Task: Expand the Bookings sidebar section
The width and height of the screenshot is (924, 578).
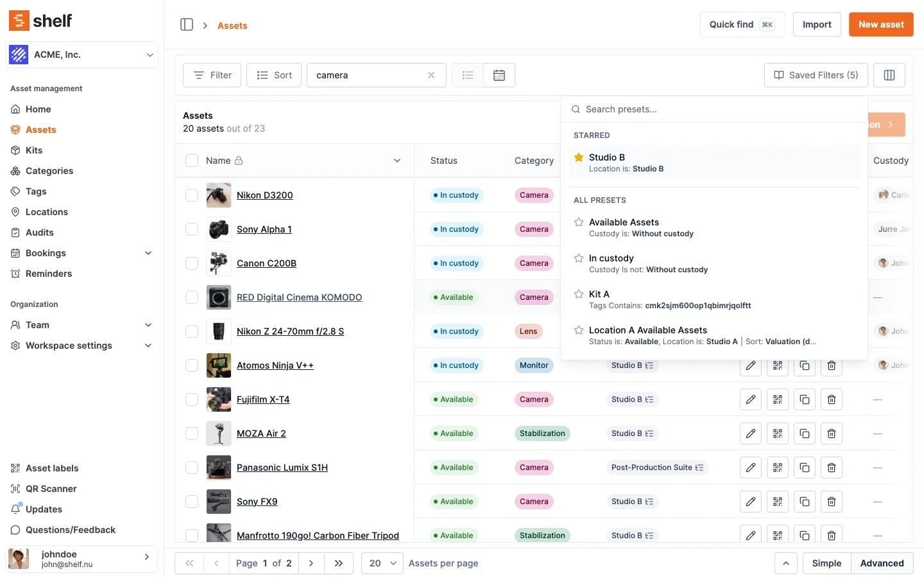Action: 148,253
